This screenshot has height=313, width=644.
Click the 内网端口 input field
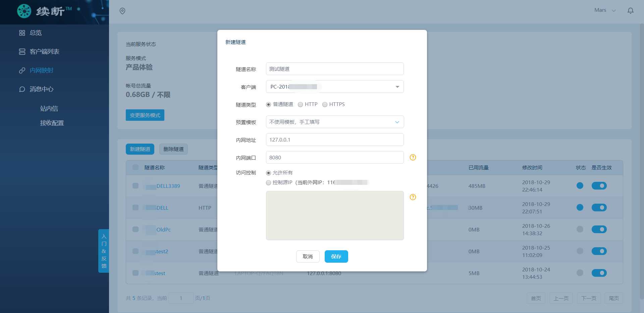(335, 157)
